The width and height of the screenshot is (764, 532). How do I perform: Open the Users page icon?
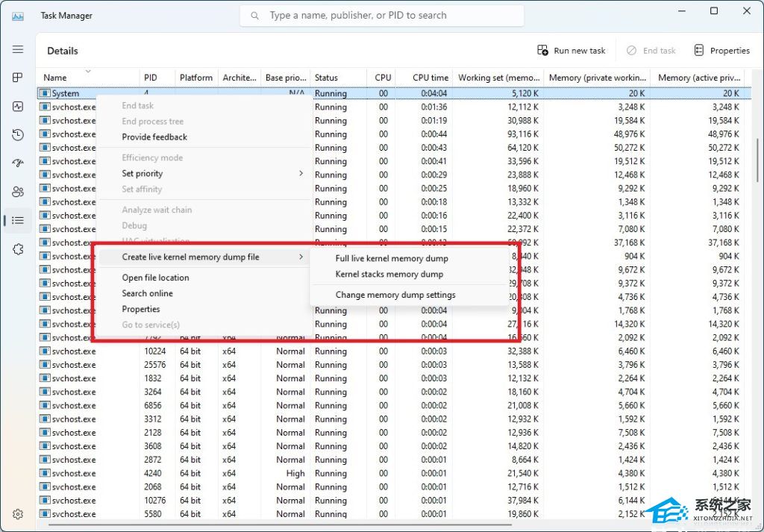click(x=18, y=192)
